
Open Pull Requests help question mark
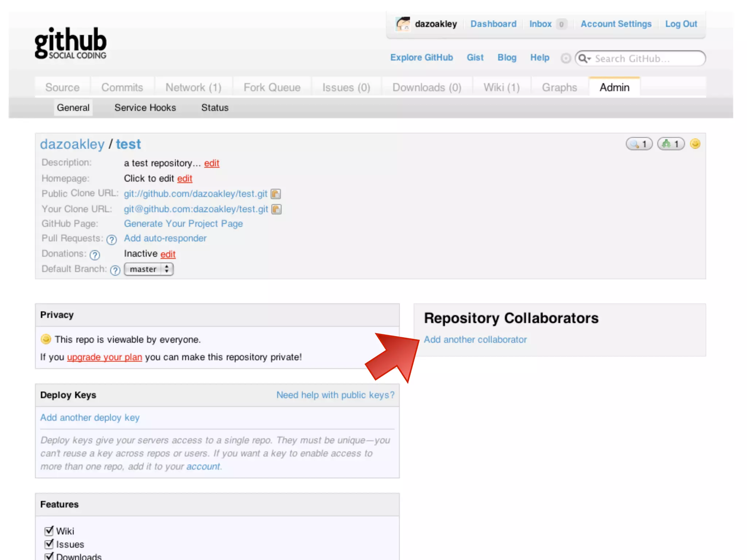click(x=111, y=240)
